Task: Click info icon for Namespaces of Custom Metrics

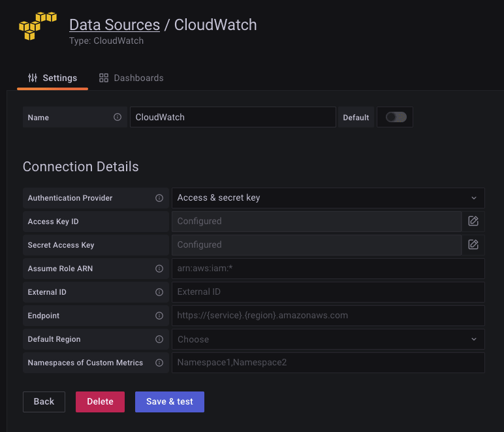Action: (159, 363)
